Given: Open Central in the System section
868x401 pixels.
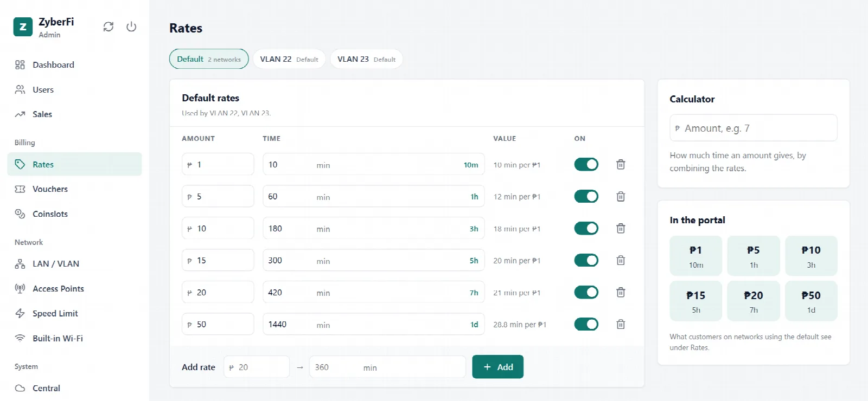Looking at the screenshot, I should click(74, 388).
